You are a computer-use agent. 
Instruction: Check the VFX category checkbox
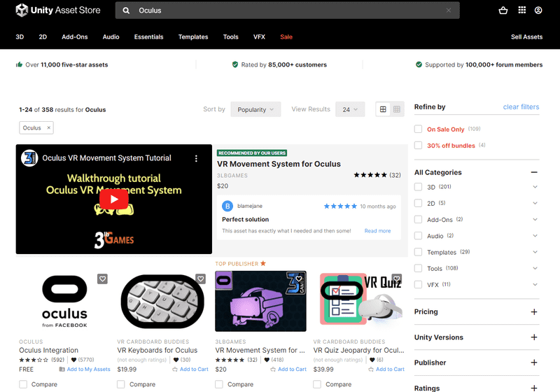pos(418,284)
